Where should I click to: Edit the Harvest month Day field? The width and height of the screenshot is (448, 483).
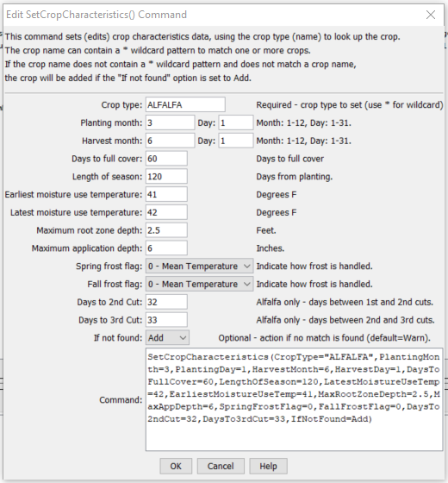[236, 141]
